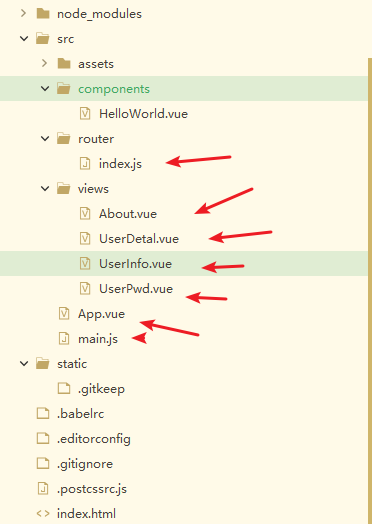Select the src folder name

click(66, 39)
